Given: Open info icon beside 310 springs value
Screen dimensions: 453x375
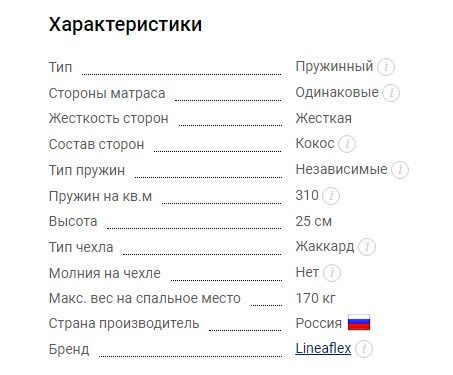Looking at the screenshot, I should coord(331,195).
